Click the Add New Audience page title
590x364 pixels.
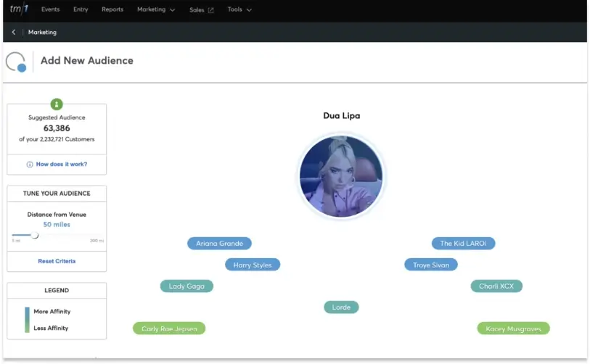point(87,60)
